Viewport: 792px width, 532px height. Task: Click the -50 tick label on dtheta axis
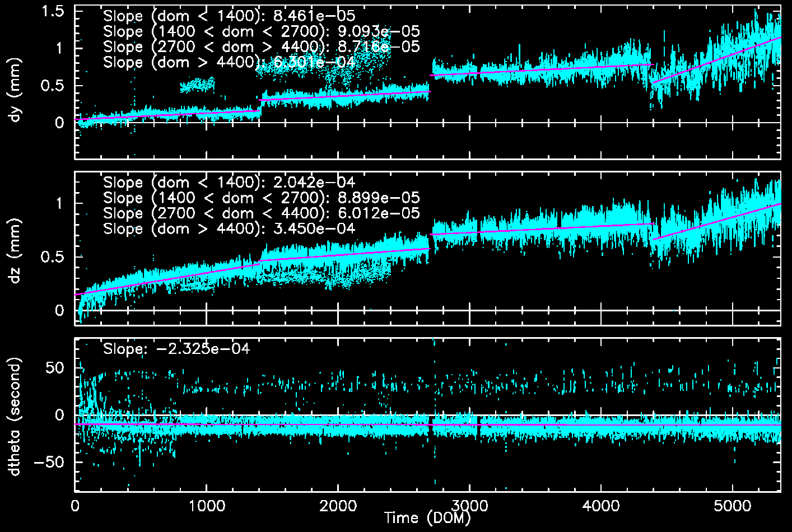click(49, 463)
